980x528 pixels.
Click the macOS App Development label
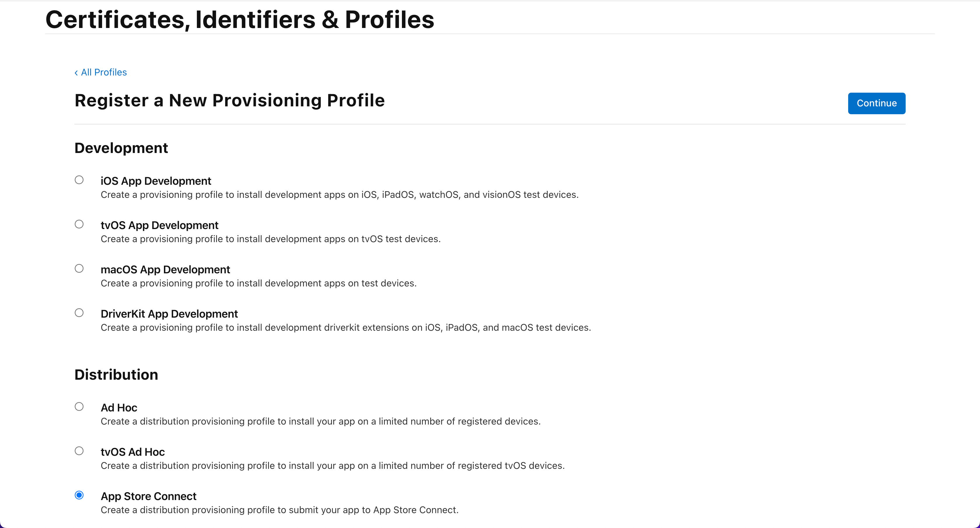165,270
